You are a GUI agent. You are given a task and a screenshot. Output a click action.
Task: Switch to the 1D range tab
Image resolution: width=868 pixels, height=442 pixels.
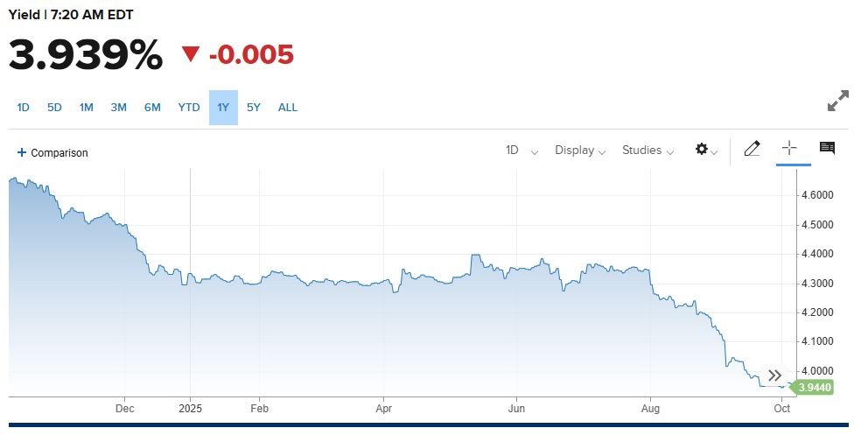24,108
